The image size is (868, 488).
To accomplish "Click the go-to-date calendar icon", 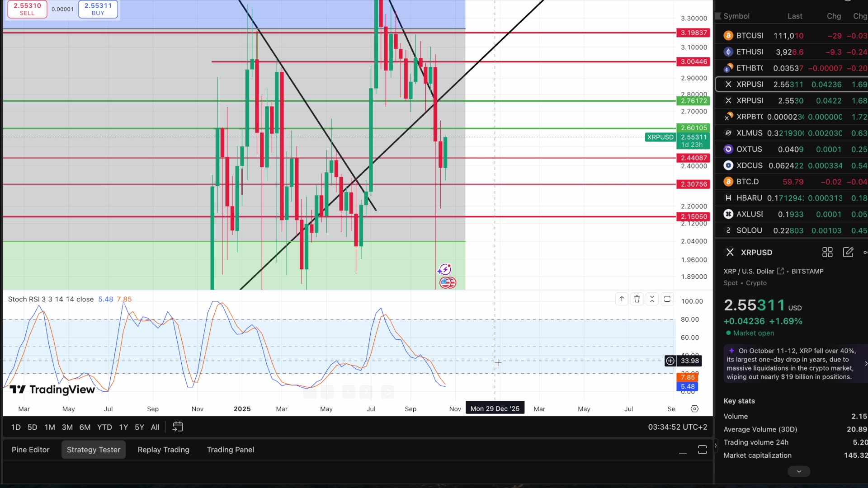I will 178,427.
